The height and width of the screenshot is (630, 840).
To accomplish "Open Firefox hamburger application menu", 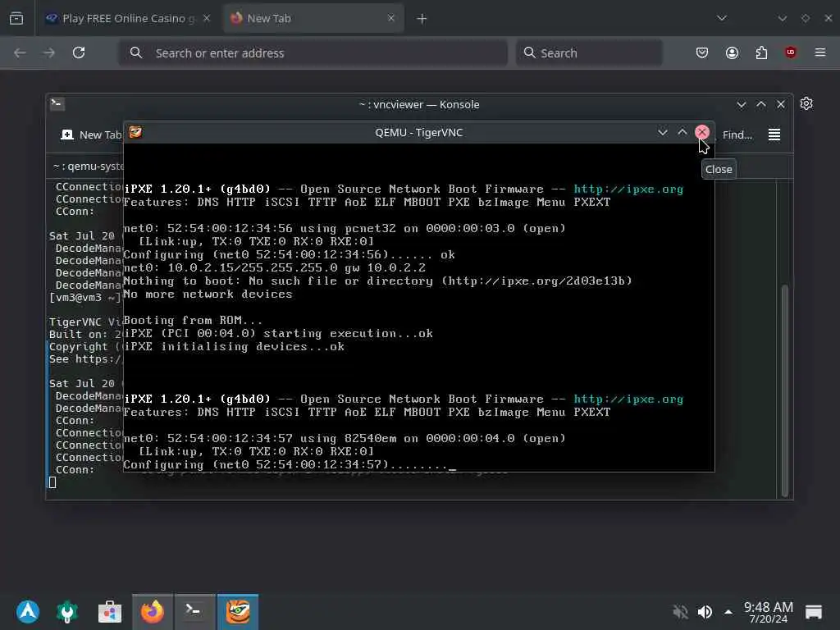I will 820,52.
